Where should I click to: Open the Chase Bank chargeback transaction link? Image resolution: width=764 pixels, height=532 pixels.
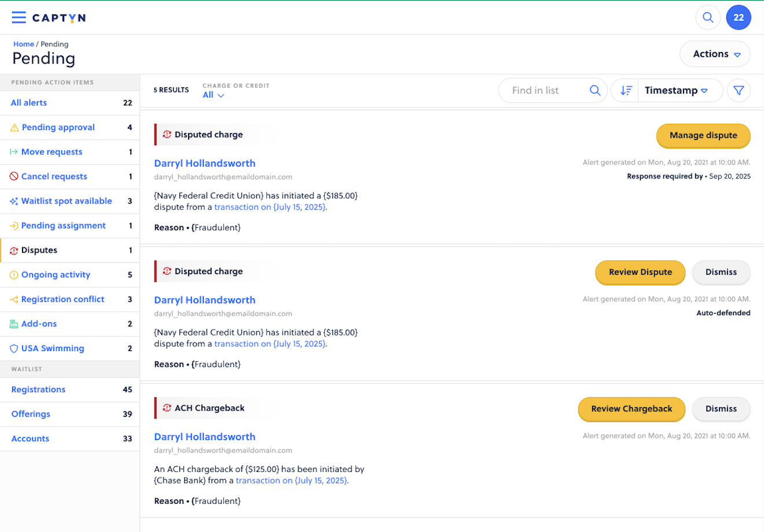coord(291,481)
